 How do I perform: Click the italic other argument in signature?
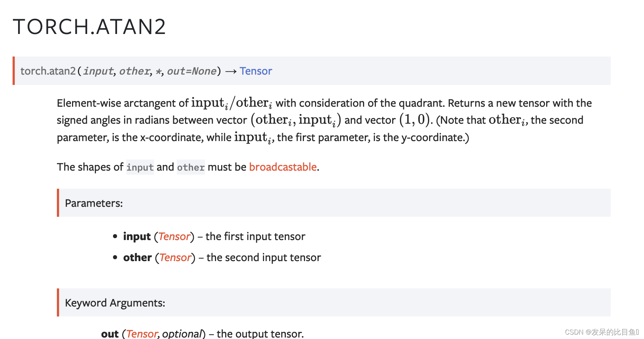pos(134,71)
